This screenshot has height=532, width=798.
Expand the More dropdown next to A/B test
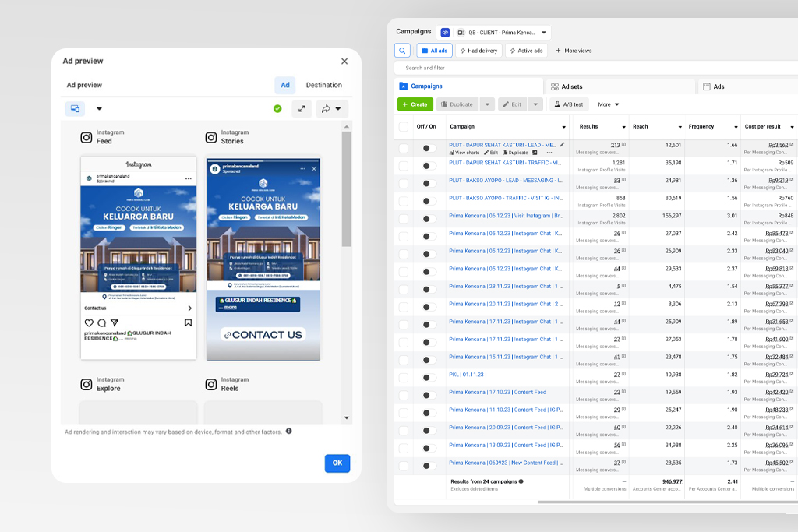[x=609, y=104]
